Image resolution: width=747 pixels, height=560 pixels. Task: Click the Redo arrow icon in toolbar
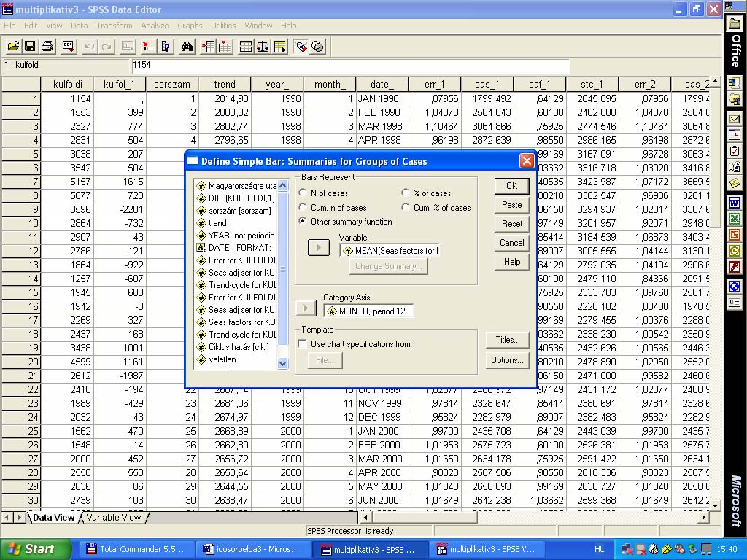pyautogui.click(x=107, y=46)
